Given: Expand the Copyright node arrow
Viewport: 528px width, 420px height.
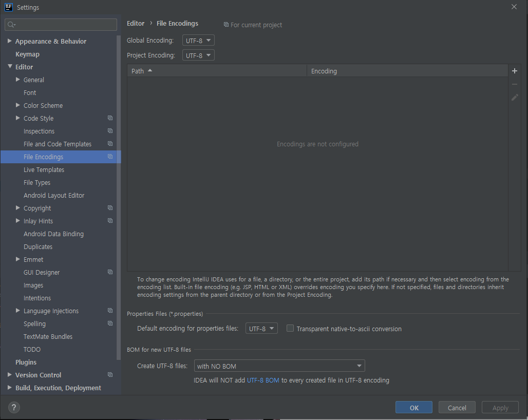Looking at the screenshot, I should click(x=18, y=207).
